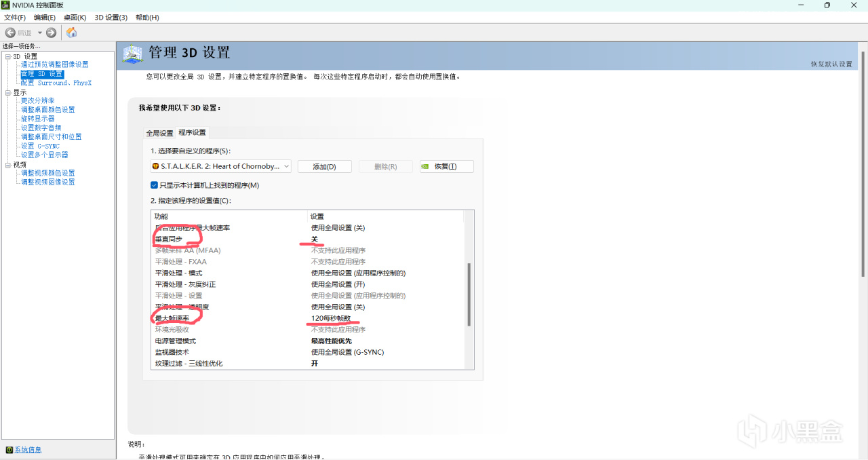Select the 平滑处理 - 透明度 row
Screen dimensions: 868x460
point(308,307)
